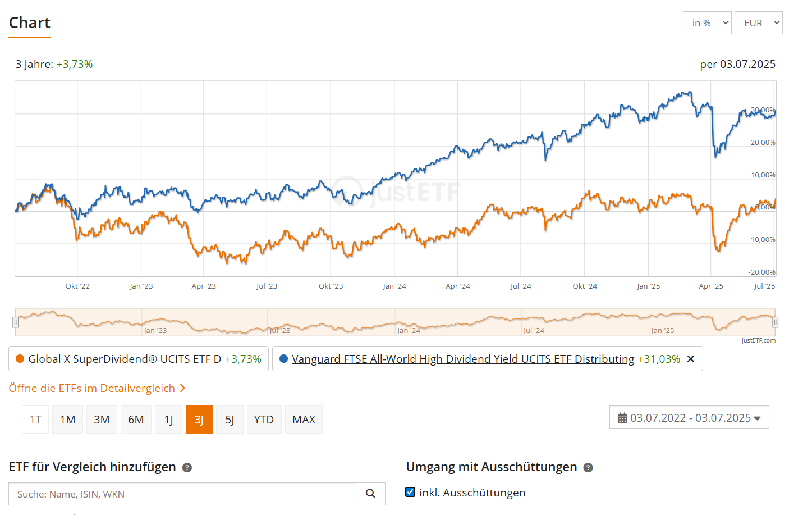
Task: Click help icon beside Umgang mit Ausschüttungen
Action: pyautogui.click(x=588, y=467)
